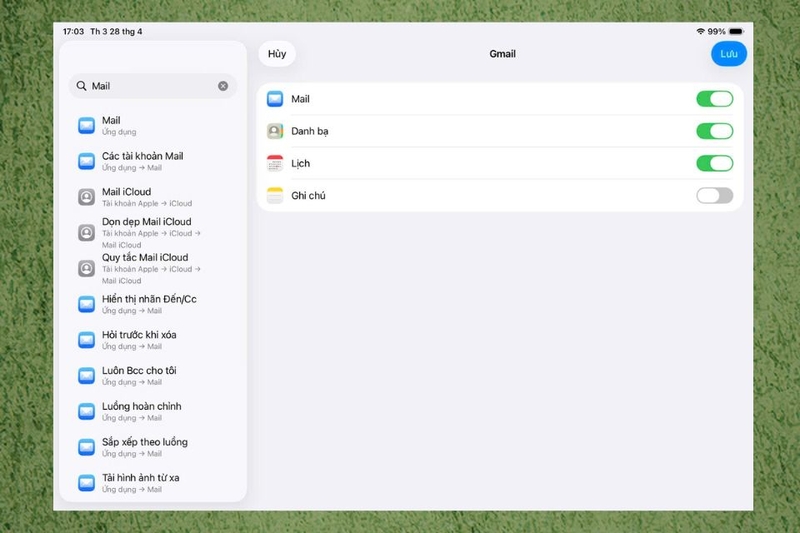
Task: Clear the Mail search text
Action: [223, 86]
